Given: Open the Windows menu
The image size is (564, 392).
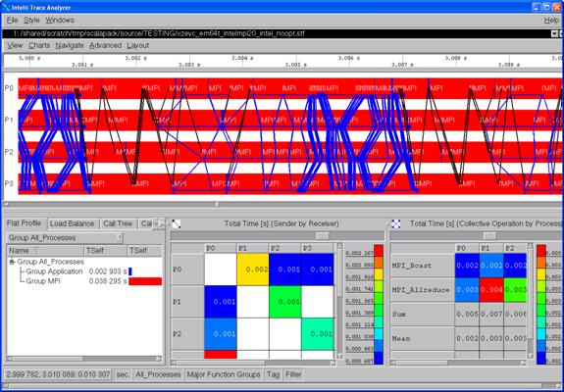Looking at the screenshot, I should (x=60, y=21).
